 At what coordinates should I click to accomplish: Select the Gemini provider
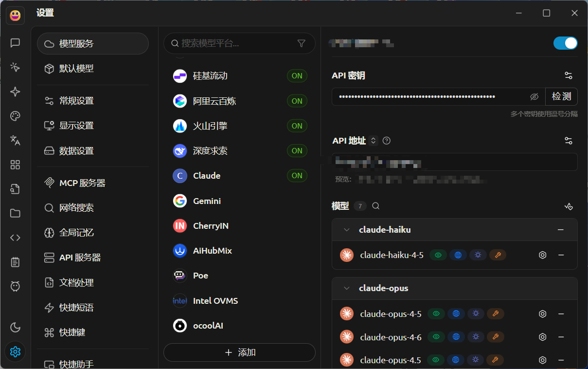coord(239,201)
